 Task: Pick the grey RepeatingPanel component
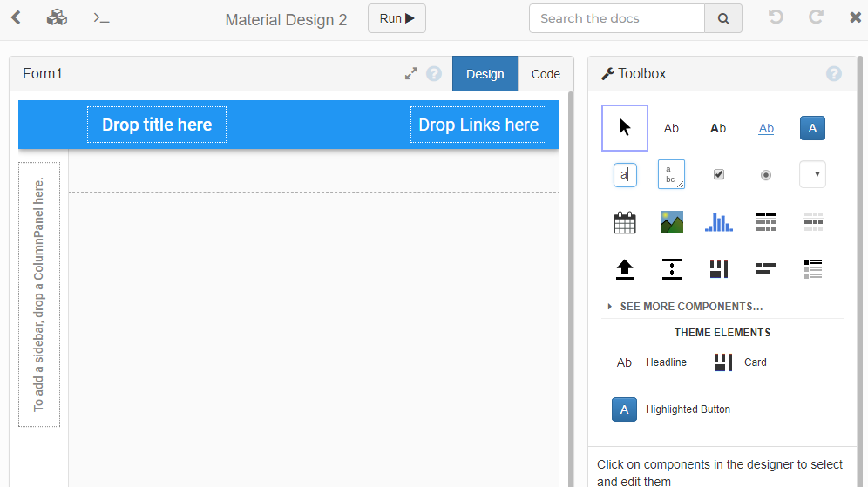812,221
